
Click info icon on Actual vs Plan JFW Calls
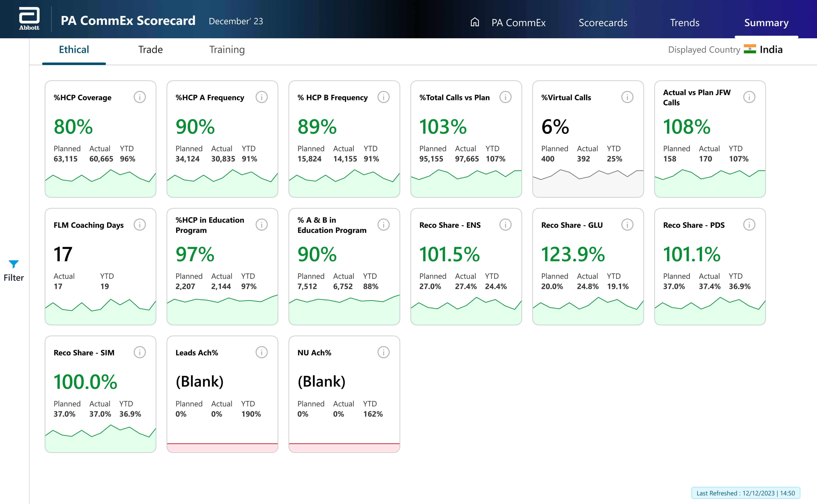pos(749,97)
